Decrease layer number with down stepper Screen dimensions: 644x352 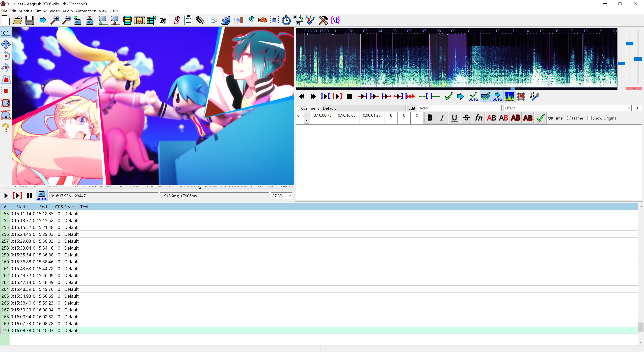tap(307, 121)
